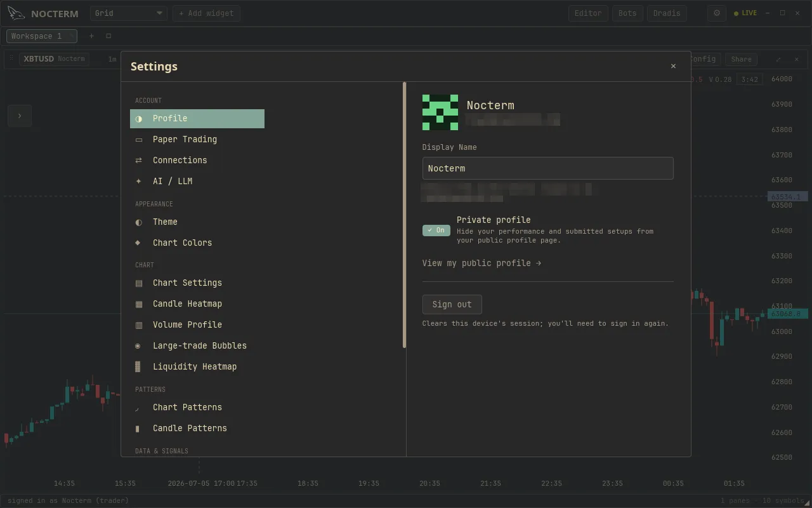
Task: Open AI / LLM settings
Action: coord(197,182)
